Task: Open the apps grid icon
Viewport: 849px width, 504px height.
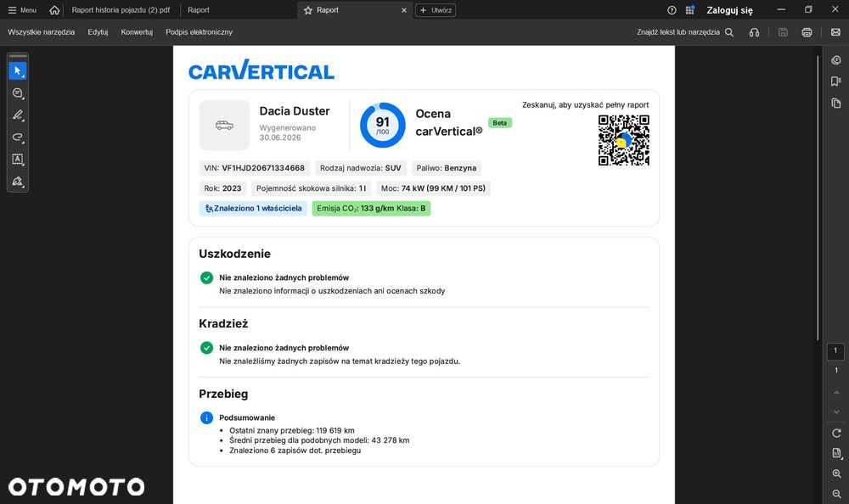Action: point(689,10)
